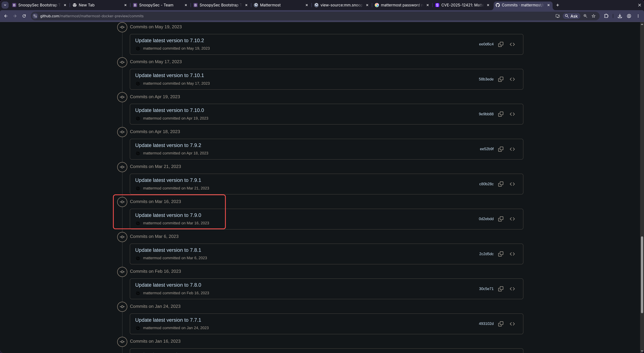Open commit 'Update latest version to 7.10.0'

coord(169,110)
